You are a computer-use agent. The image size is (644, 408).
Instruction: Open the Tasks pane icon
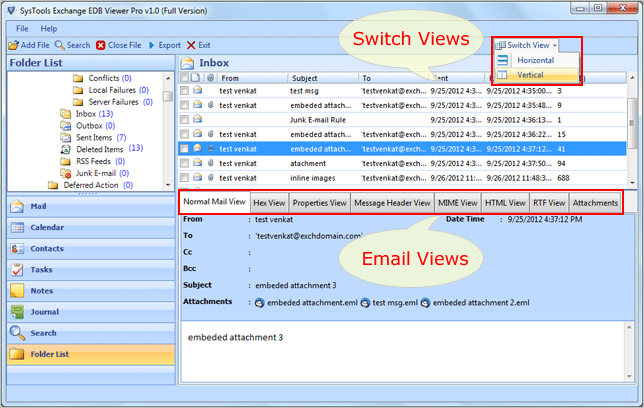point(17,270)
